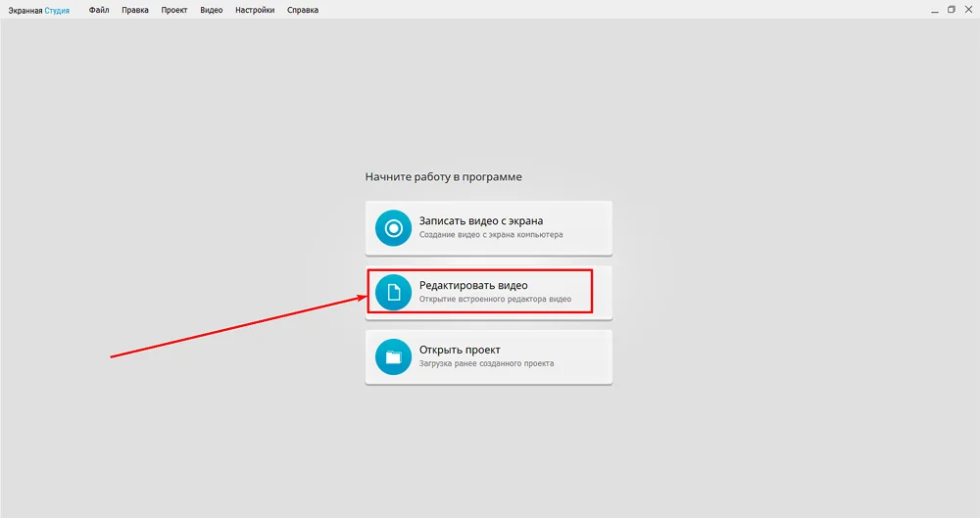Open the Видео menu

point(212,10)
